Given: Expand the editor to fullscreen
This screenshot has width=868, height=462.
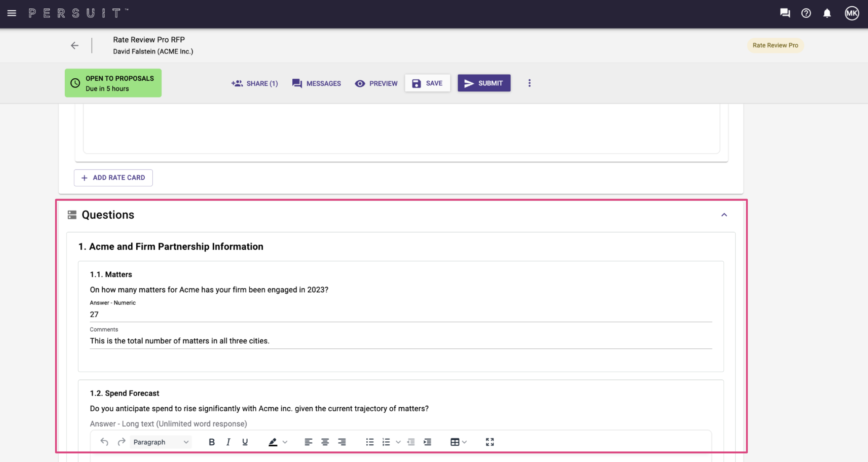Looking at the screenshot, I should coord(490,442).
